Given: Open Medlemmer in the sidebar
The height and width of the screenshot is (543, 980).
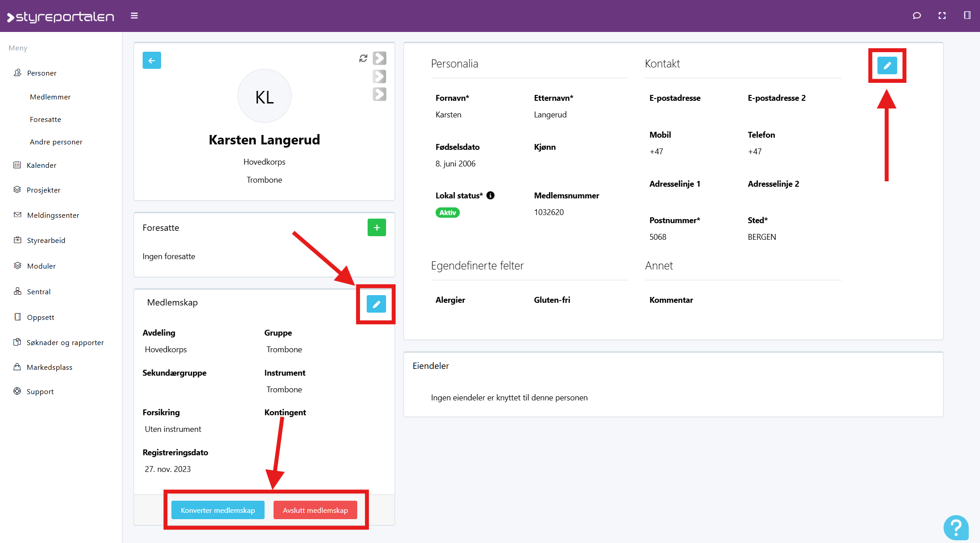Looking at the screenshot, I should [x=50, y=97].
